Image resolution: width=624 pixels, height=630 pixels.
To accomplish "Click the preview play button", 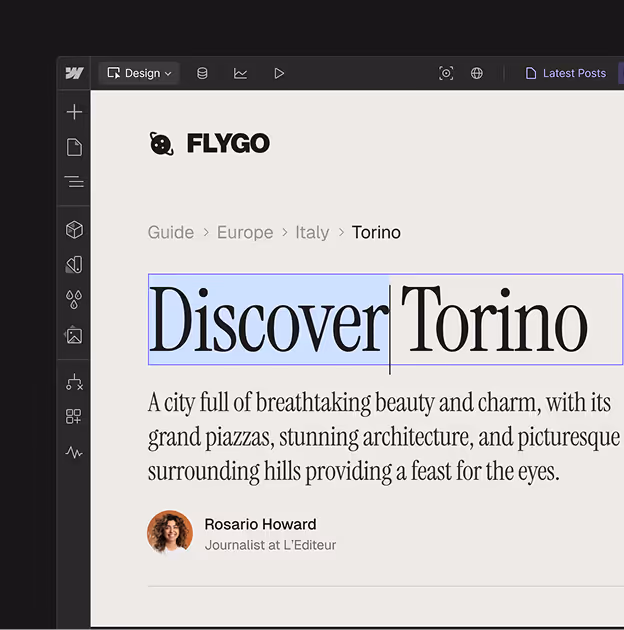I will point(279,73).
